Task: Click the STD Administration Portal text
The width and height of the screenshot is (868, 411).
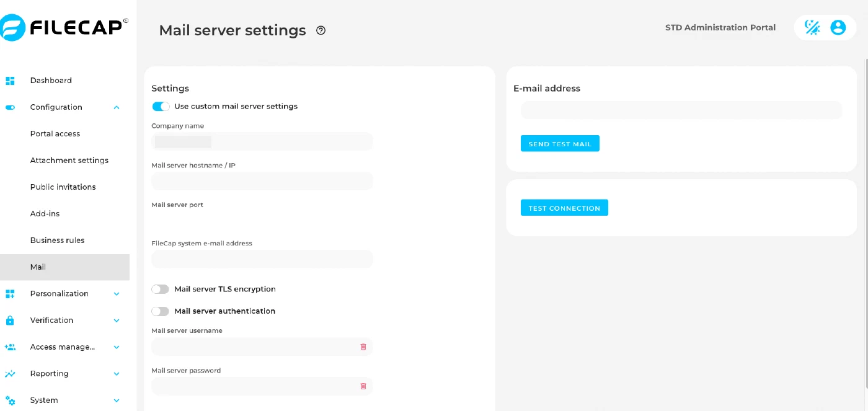Action: 720,27
